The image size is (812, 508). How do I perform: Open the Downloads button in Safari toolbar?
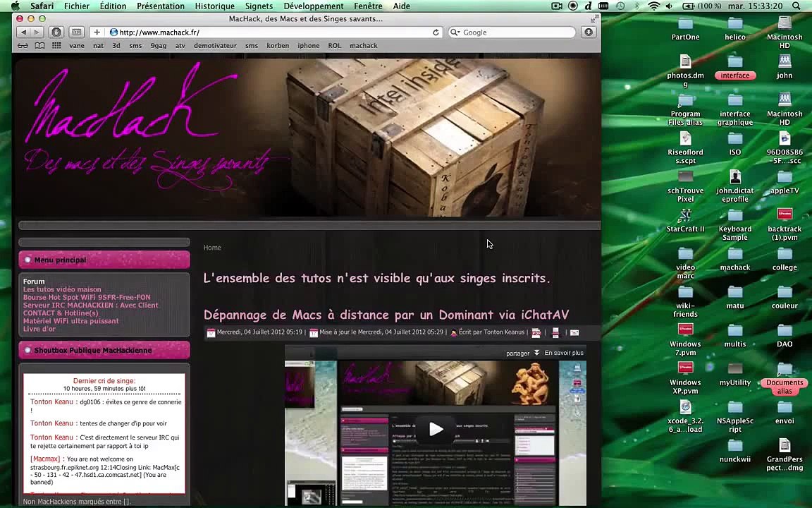coord(589,32)
